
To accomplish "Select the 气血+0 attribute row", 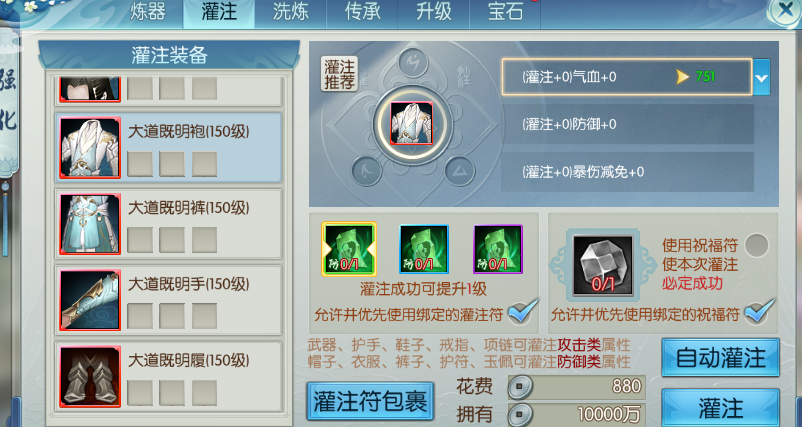I will coord(627,77).
